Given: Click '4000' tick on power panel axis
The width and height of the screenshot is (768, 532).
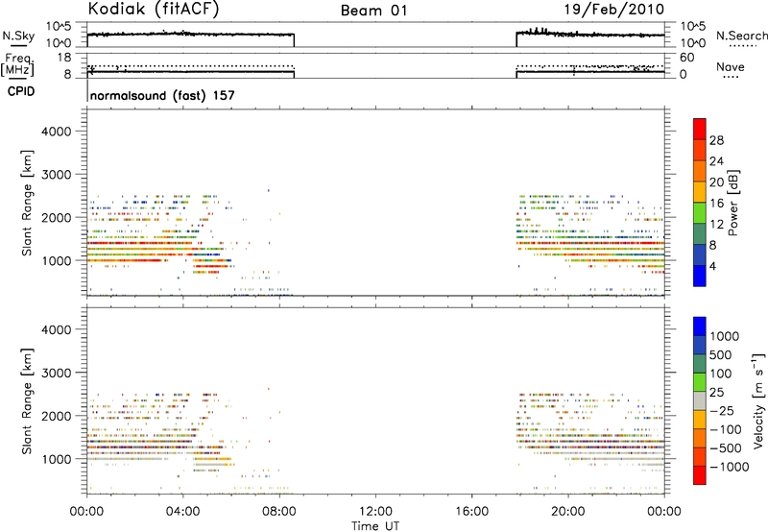Looking at the screenshot, I should (57, 132).
